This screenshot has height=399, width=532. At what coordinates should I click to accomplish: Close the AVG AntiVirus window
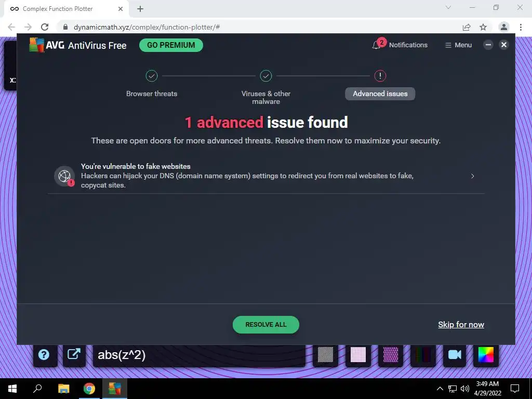[x=504, y=45]
